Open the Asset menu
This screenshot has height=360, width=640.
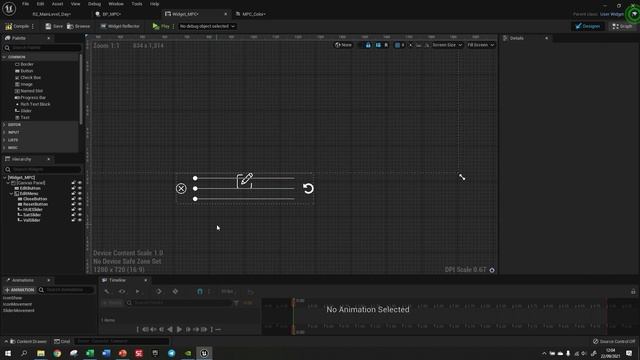coord(57,4)
